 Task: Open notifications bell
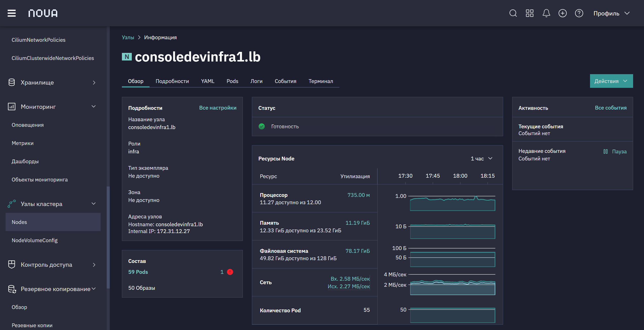pyautogui.click(x=546, y=13)
